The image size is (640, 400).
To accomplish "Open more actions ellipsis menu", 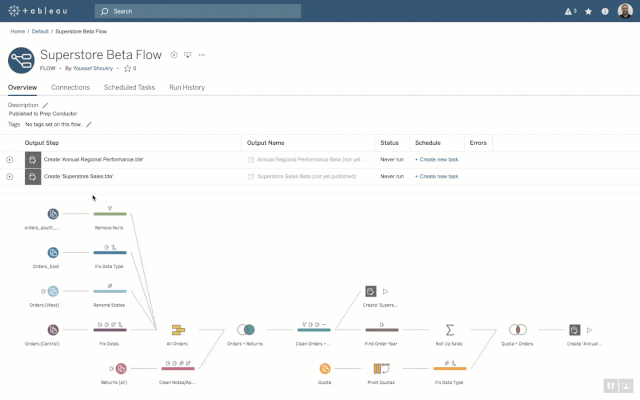I will pyautogui.click(x=202, y=55).
